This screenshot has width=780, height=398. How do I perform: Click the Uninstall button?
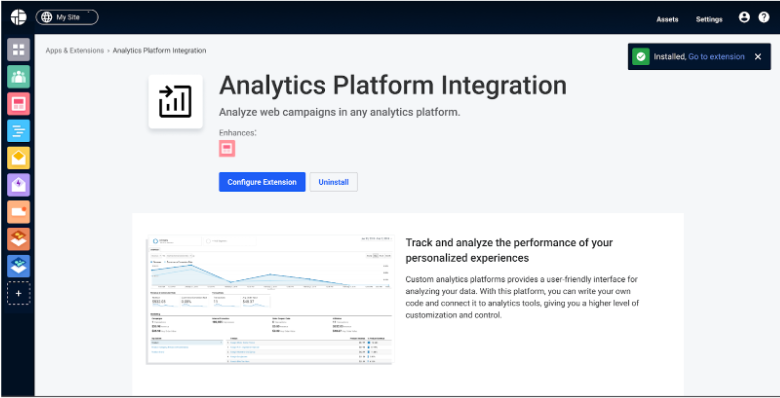point(333,182)
